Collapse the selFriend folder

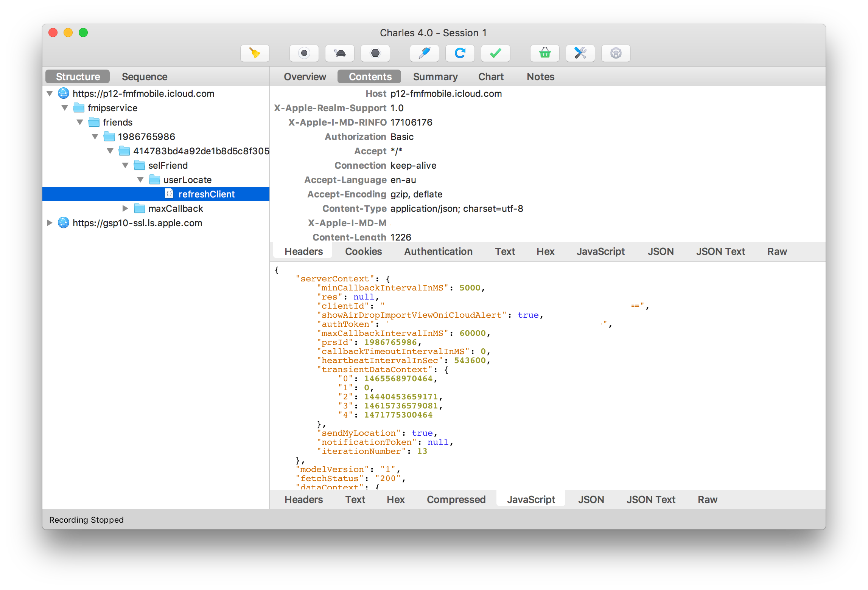pyautogui.click(x=125, y=165)
